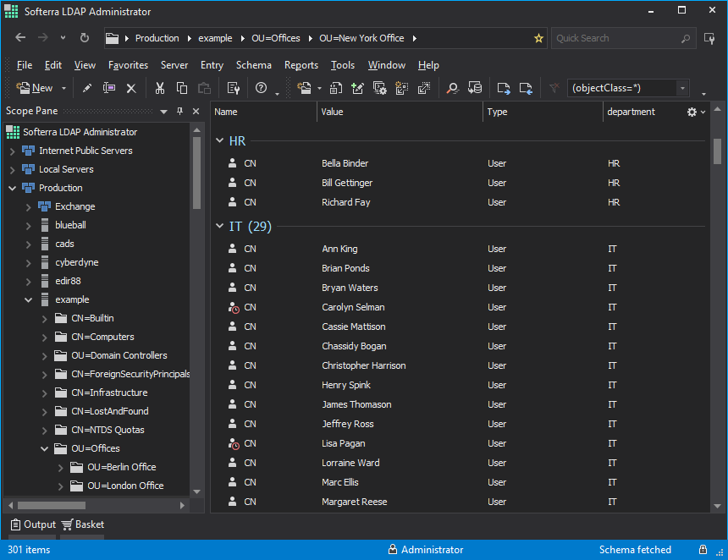Viewport: 728px width, 560px height.
Task: Click the Softerra app icon in title bar
Action: pyautogui.click(x=12, y=11)
